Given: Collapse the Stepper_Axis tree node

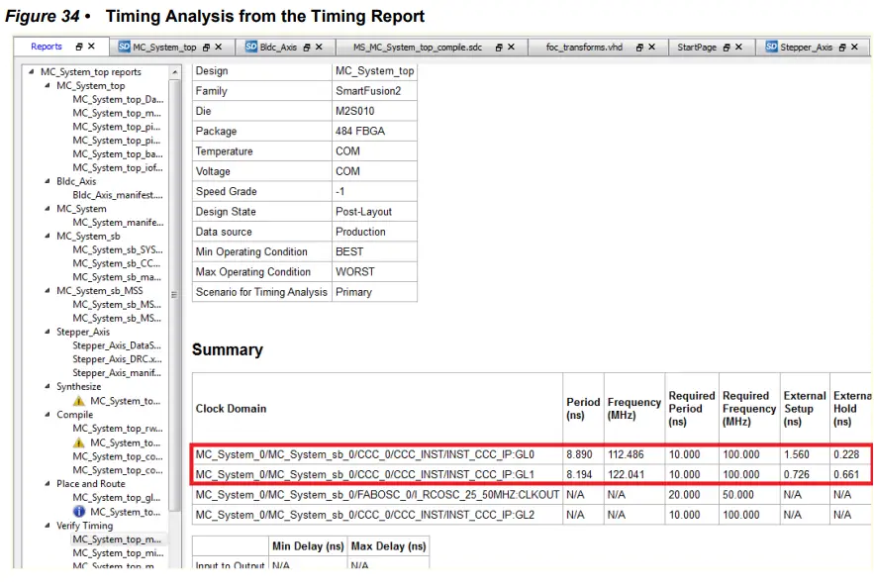Looking at the screenshot, I should (x=48, y=332).
